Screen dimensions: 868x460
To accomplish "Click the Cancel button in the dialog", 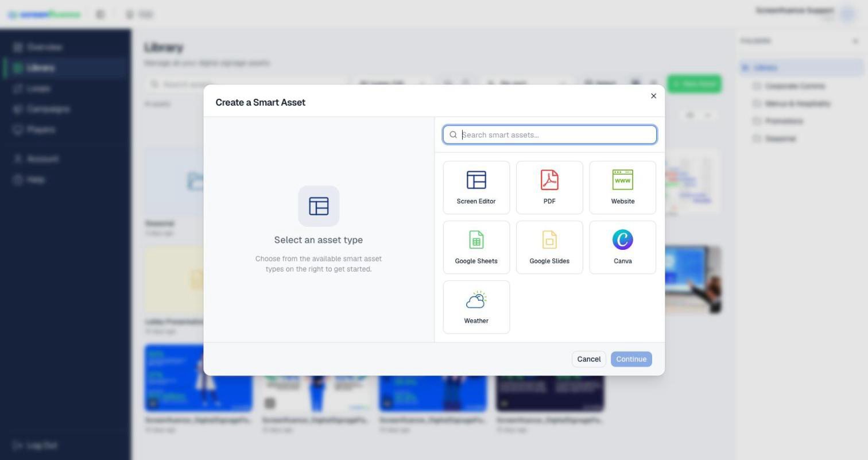I will pyautogui.click(x=588, y=359).
